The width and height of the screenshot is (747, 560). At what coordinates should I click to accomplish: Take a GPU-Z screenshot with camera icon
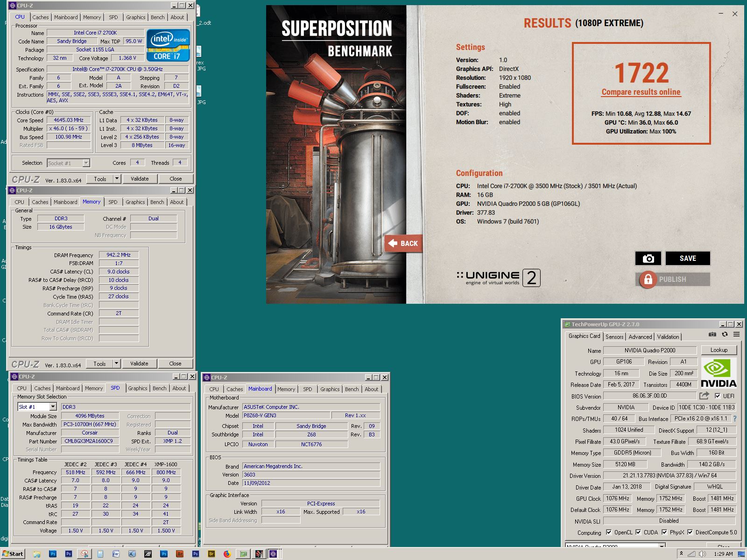click(x=712, y=334)
